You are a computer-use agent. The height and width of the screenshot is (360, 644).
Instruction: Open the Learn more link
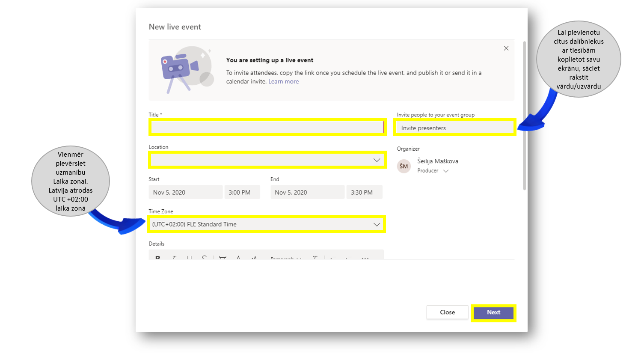click(x=283, y=82)
